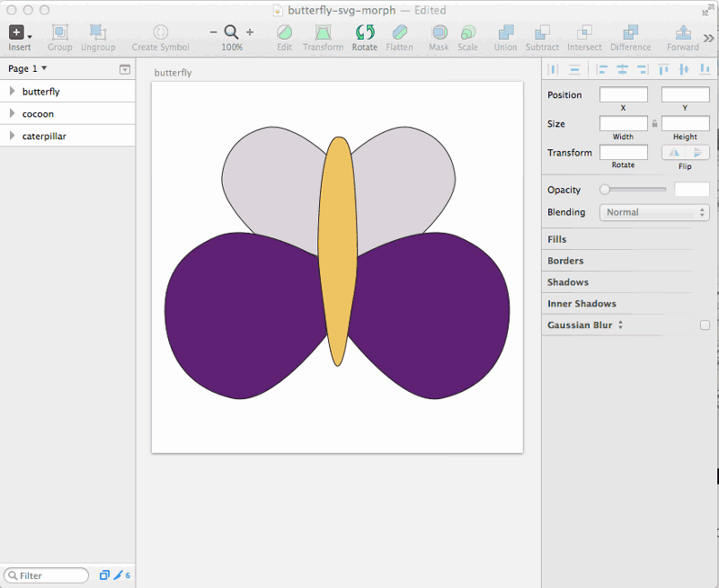Select the caterpillar artboard in list
Image resolution: width=719 pixels, height=588 pixels.
pyautogui.click(x=44, y=136)
